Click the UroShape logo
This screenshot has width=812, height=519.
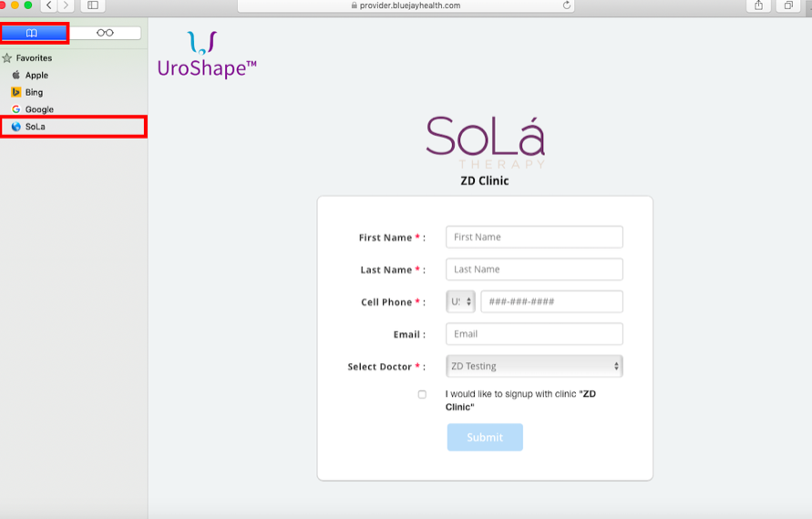207,55
